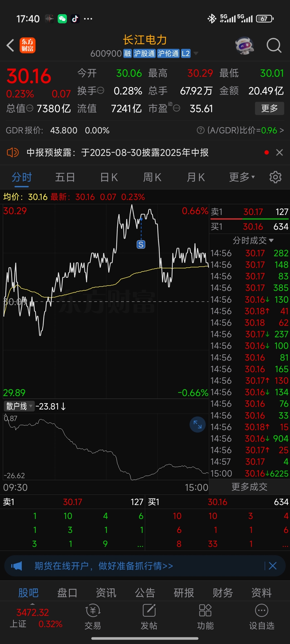Switch to 日K chart tab

(109, 177)
